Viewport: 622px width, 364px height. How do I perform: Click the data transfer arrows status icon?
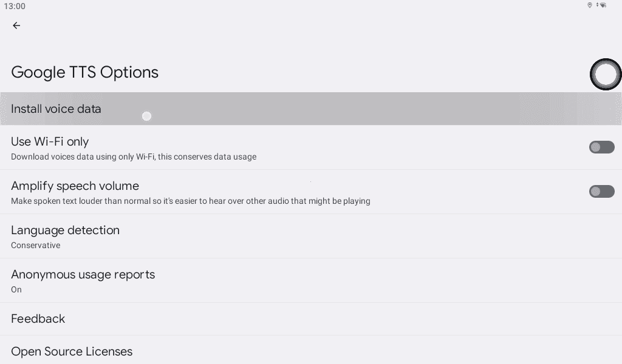coord(597,5)
